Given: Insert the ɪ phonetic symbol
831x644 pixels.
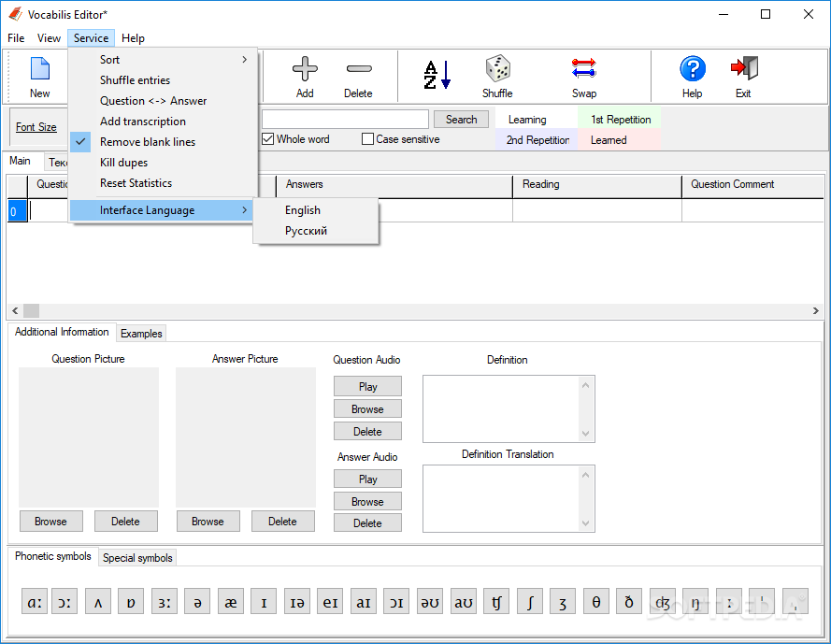Looking at the screenshot, I should click(264, 601).
